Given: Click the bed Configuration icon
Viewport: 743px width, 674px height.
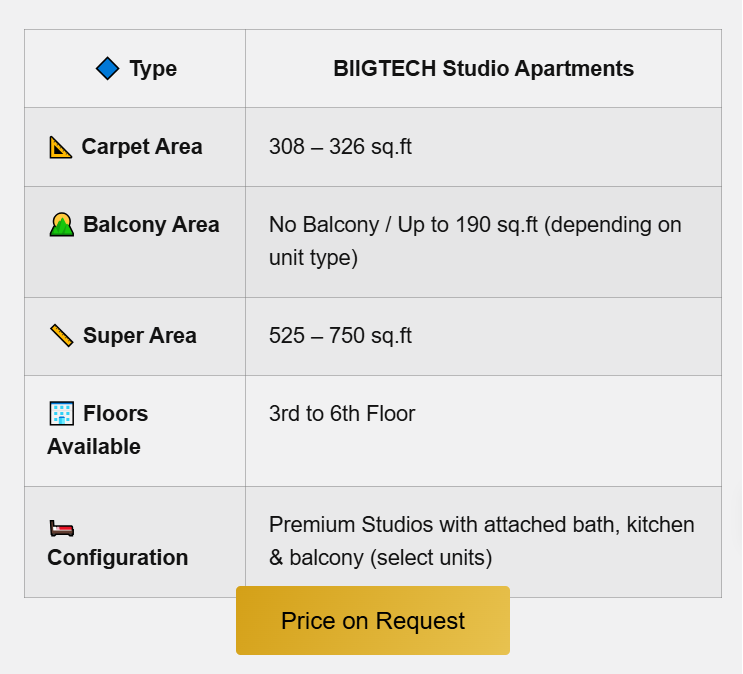Looking at the screenshot, I should pyautogui.click(x=62, y=529).
